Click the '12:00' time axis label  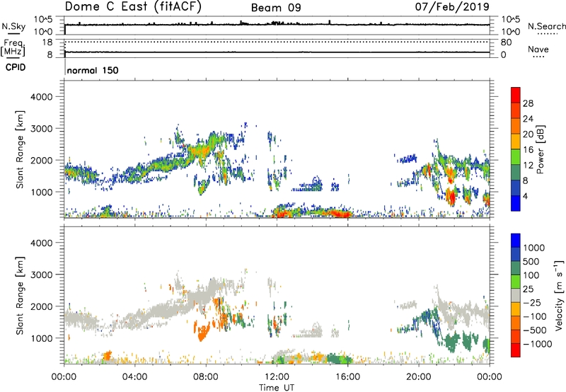click(277, 377)
